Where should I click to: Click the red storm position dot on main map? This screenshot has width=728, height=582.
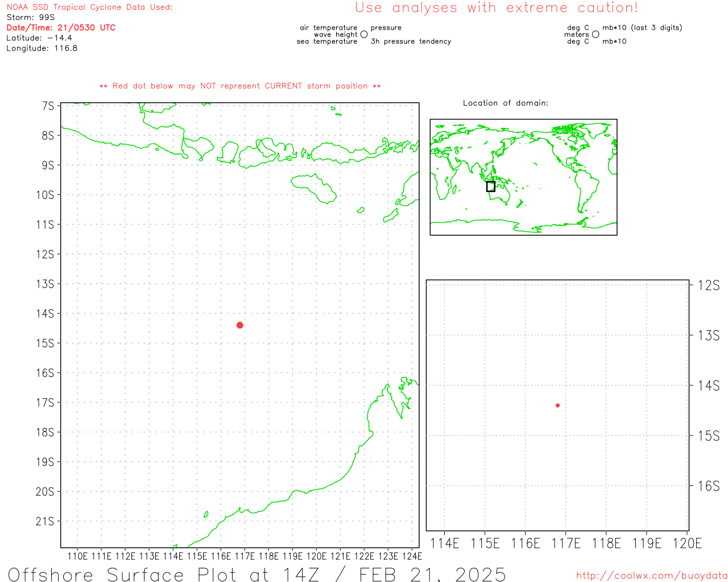point(240,325)
